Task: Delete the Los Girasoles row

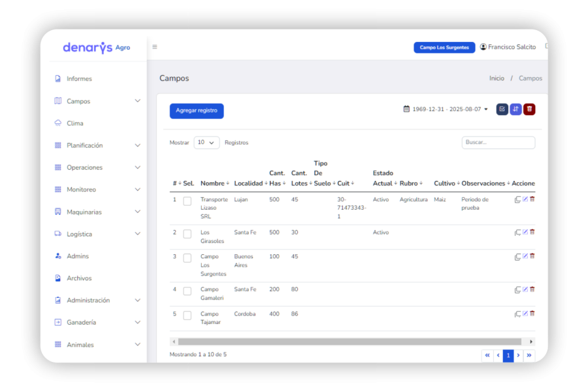Action: coord(532,232)
